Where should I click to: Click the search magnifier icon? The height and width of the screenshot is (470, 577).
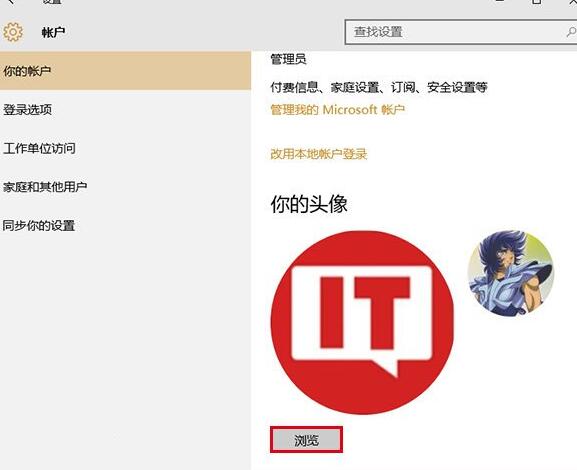click(x=571, y=32)
